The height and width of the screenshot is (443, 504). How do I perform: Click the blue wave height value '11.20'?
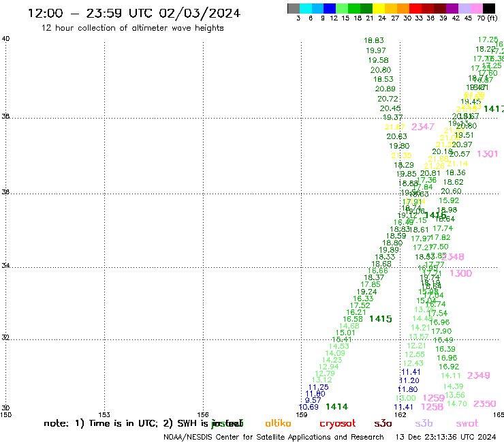pyautogui.click(x=409, y=380)
